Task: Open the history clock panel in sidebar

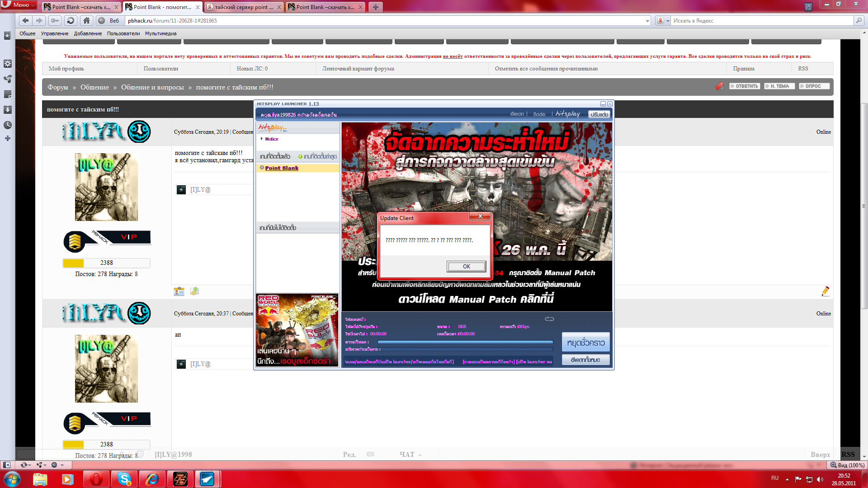Action: click(8, 125)
